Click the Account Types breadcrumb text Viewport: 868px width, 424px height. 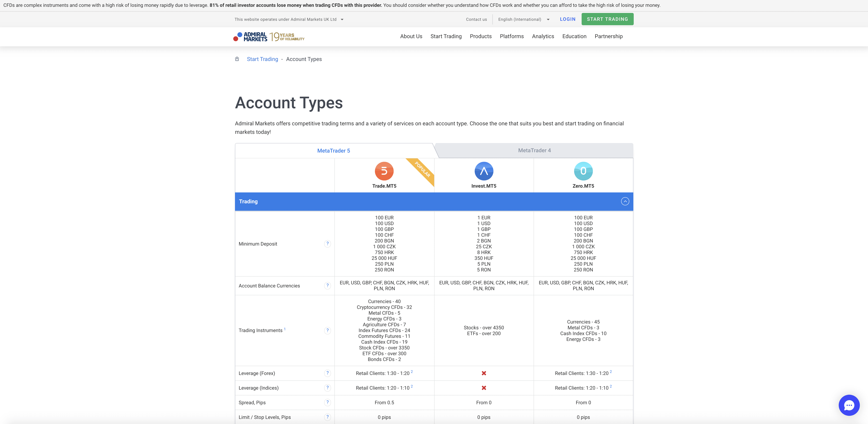pyautogui.click(x=304, y=59)
